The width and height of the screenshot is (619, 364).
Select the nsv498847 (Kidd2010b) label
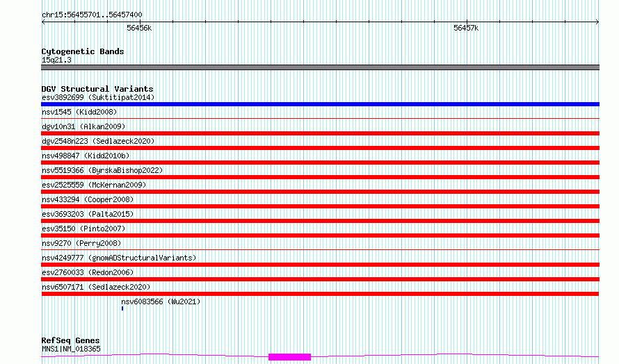coord(86,156)
